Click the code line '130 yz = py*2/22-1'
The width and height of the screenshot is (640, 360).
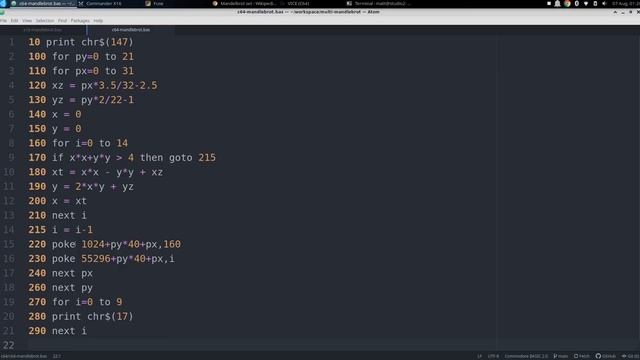(81, 100)
